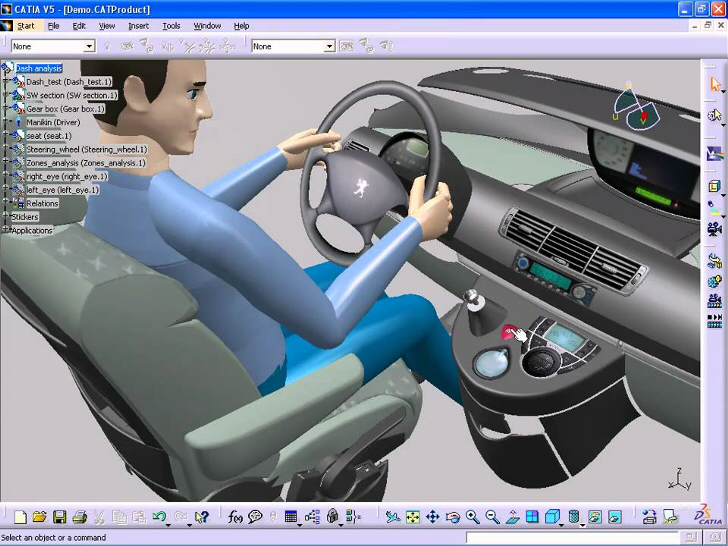Select Stickers node in the tree
Viewport: 728px width, 546px height.
point(25,217)
